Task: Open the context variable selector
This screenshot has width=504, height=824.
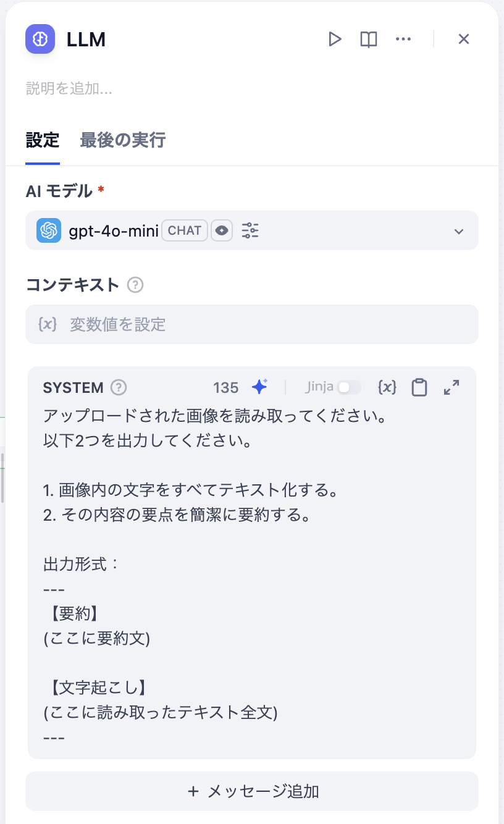Action: 251,324
